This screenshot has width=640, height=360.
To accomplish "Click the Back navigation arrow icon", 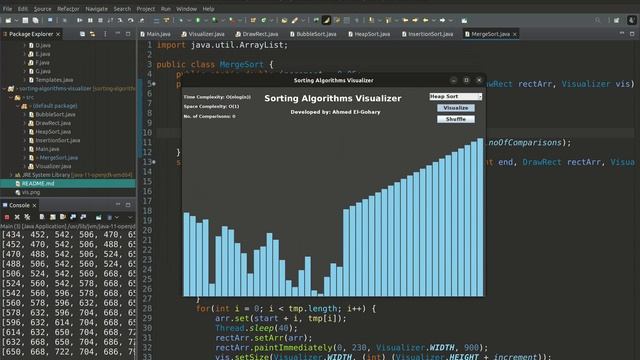I will pyautogui.click(x=425, y=20).
